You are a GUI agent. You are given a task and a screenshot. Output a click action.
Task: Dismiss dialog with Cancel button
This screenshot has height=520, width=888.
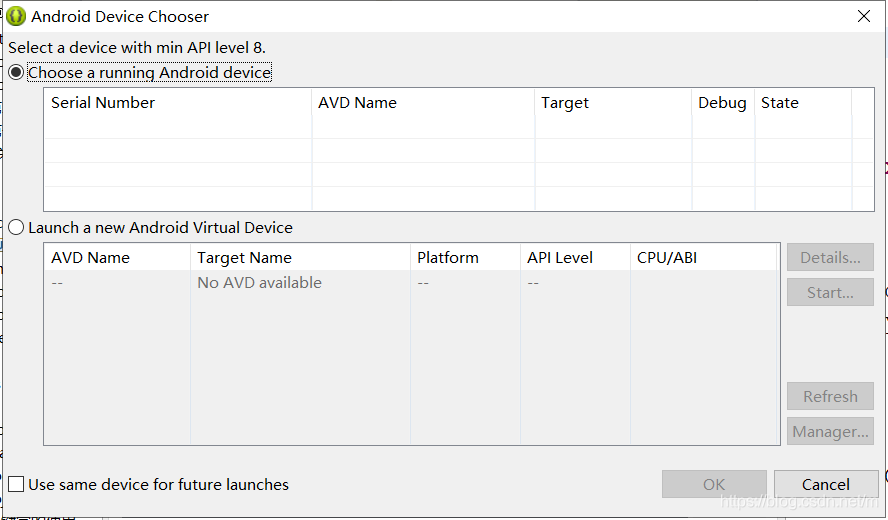point(826,484)
